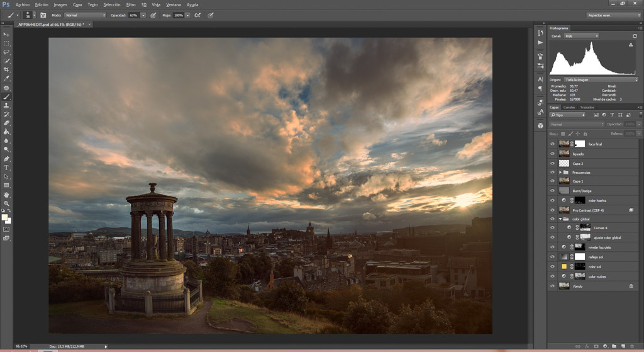Click the foreground color swatch

tap(5, 217)
